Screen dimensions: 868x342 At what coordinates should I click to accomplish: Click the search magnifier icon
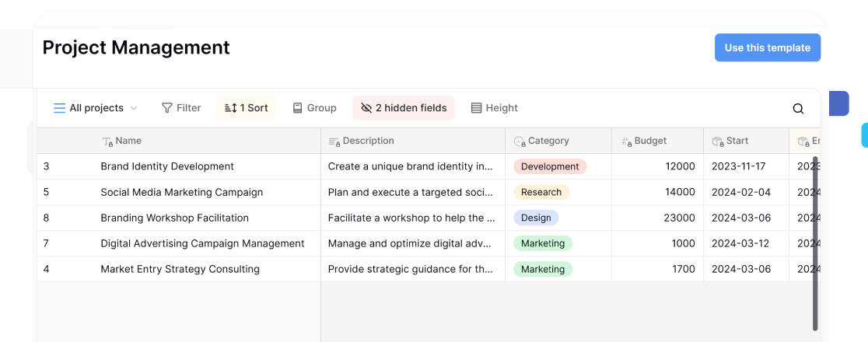pyautogui.click(x=798, y=109)
